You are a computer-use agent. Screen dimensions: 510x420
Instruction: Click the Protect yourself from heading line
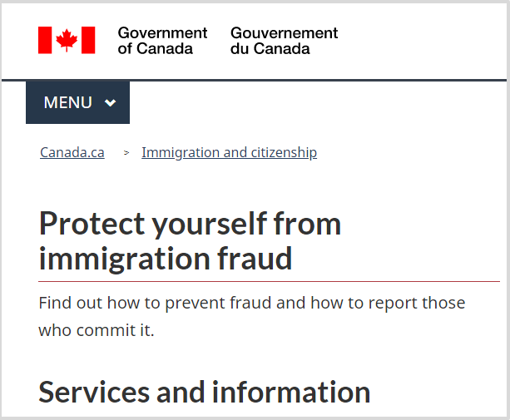click(190, 224)
